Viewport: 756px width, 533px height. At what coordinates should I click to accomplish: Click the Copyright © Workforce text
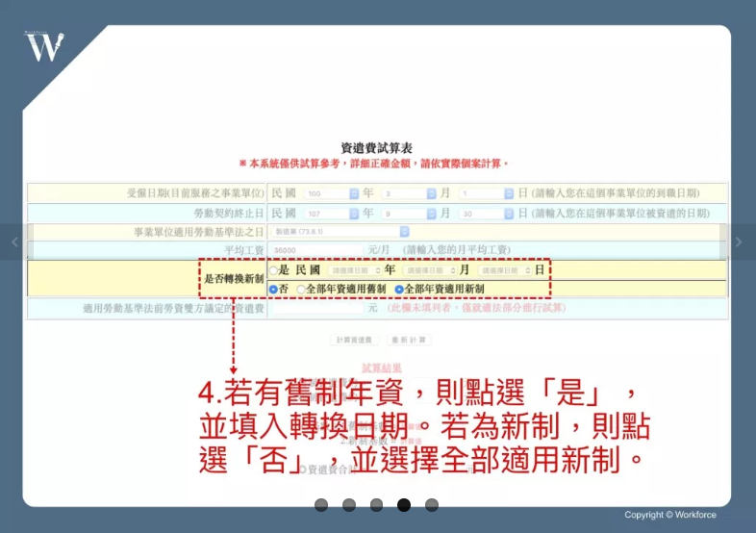[x=670, y=515]
